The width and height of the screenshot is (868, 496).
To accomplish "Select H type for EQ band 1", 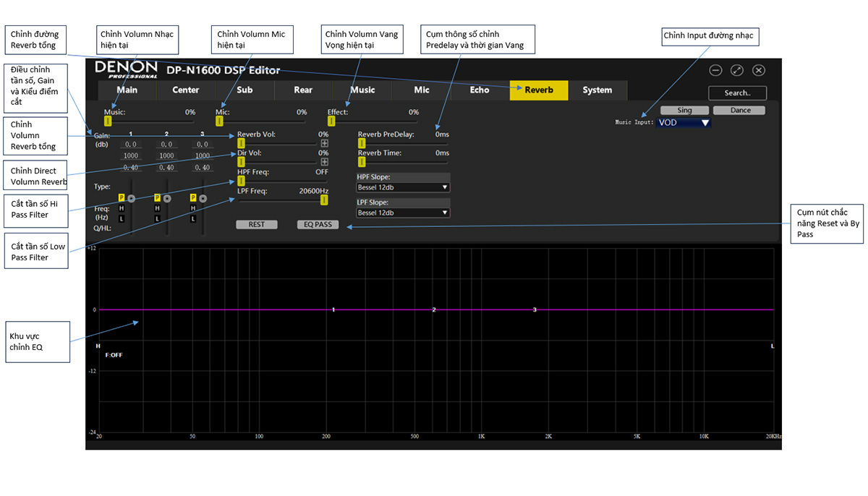I will click(x=122, y=208).
